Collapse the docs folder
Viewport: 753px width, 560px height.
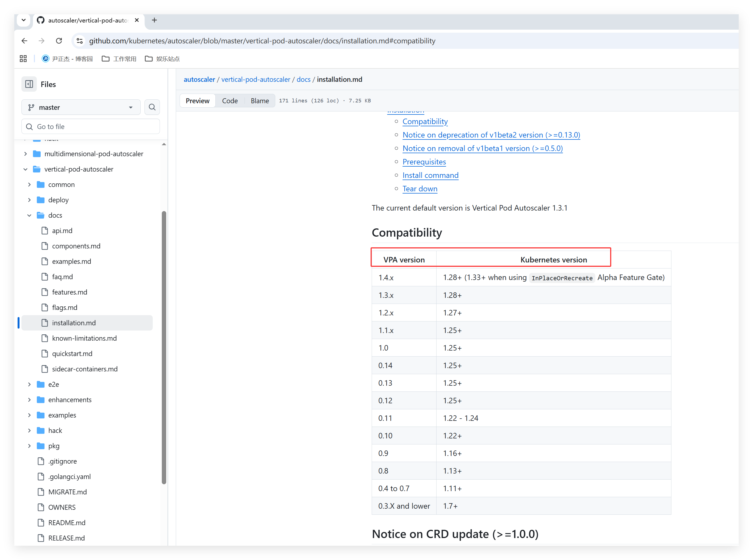29,215
